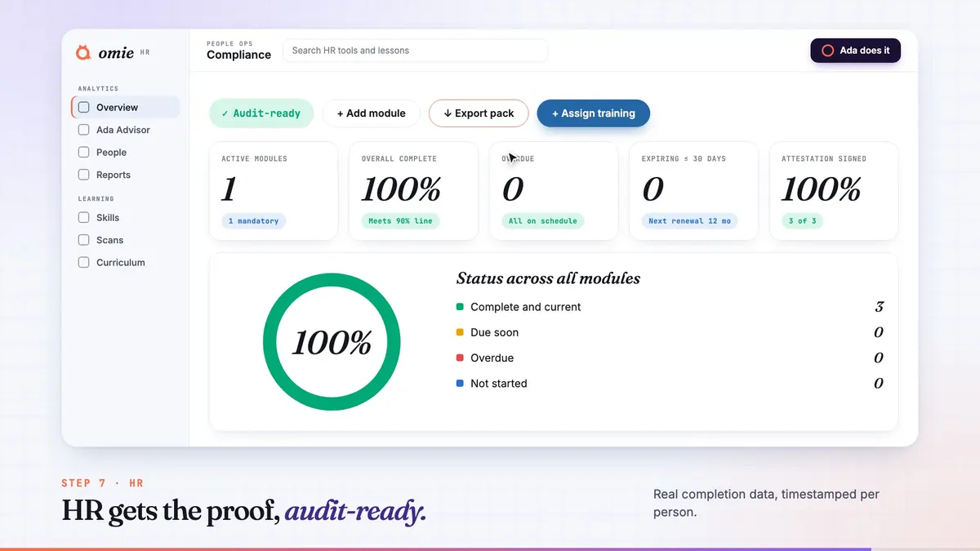This screenshot has width=980, height=551.
Task: Click the yellow Due soon swatch
Action: click(x=461, y=332)
